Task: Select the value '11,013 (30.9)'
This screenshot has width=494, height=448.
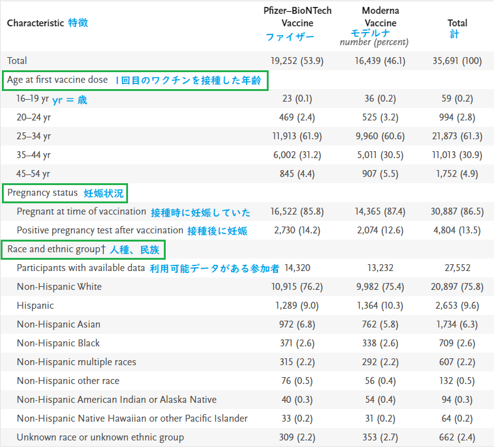Action: (x=457, y=155)
